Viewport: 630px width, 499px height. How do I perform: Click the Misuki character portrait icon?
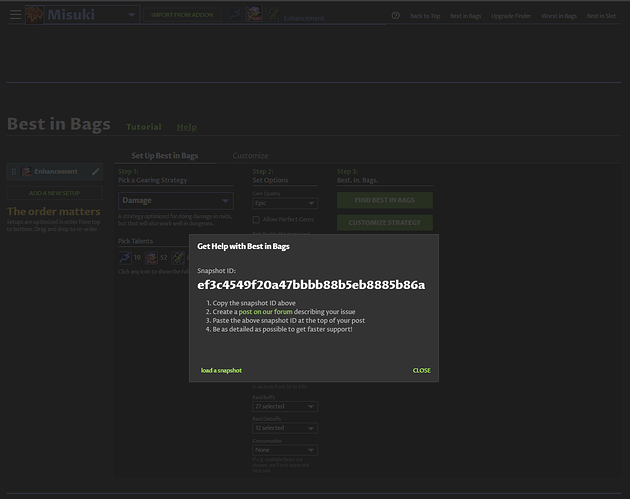tap(34, 15)
